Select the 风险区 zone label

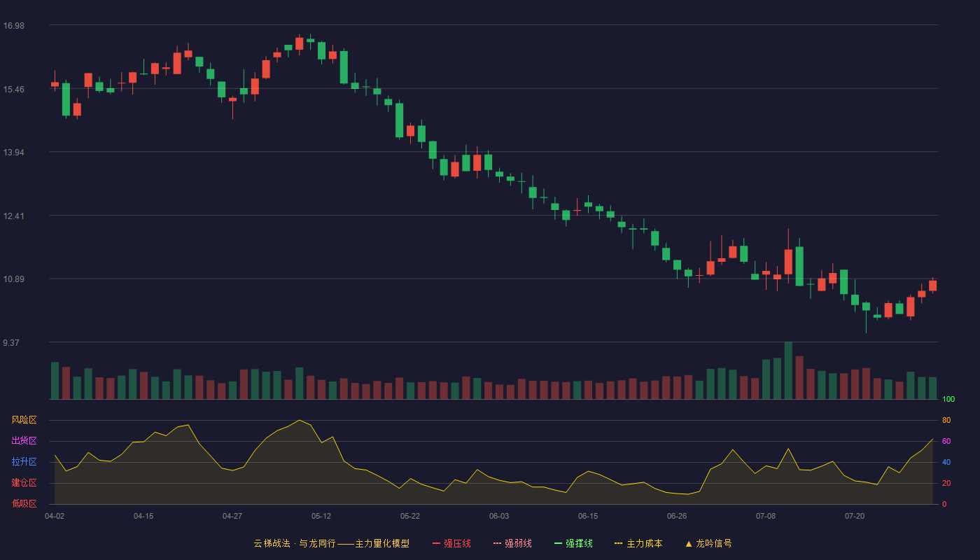[24, 420]
